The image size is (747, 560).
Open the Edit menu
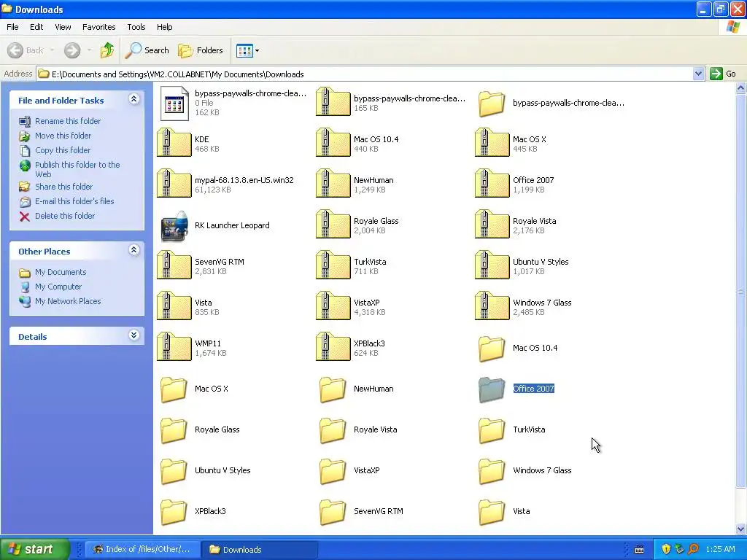pos(36,27)
